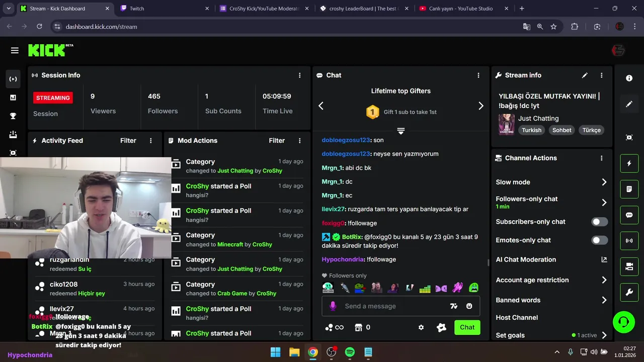Open Session Info options menu
This screenshot has width=644, height=362.
300,75
